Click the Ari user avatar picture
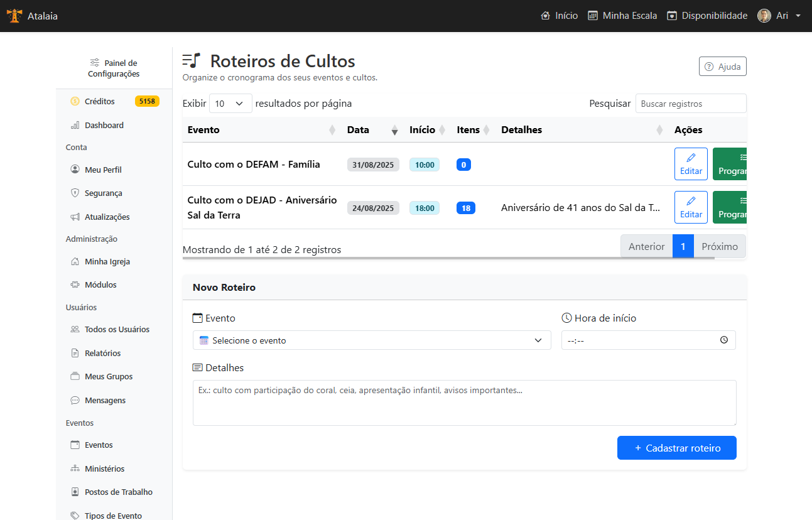The width and height of the screenshot is (812, 520). (764, 16)
